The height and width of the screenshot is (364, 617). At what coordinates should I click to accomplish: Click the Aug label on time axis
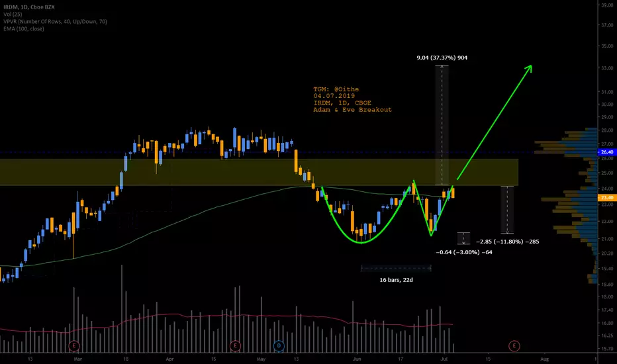coord(545,359)
